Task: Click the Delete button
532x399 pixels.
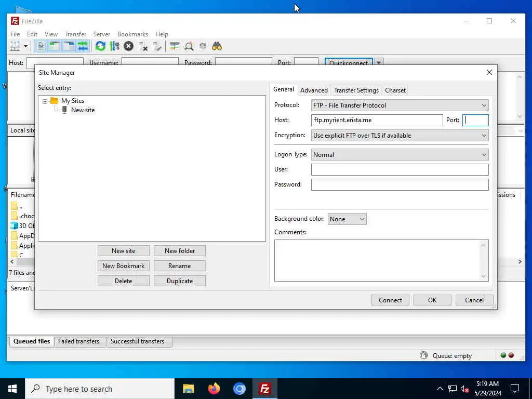Action: click(x=124, y=281)
